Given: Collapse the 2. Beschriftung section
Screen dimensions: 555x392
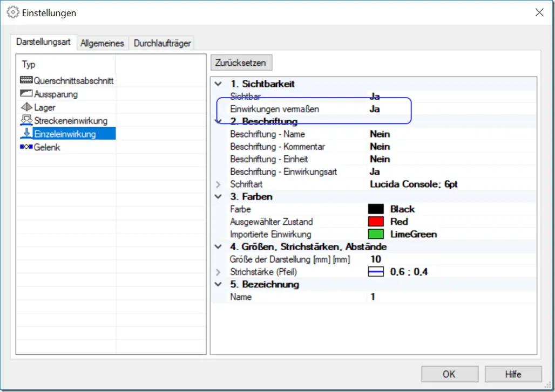Looking at the screenshot, I should click(x=218, y=121).
